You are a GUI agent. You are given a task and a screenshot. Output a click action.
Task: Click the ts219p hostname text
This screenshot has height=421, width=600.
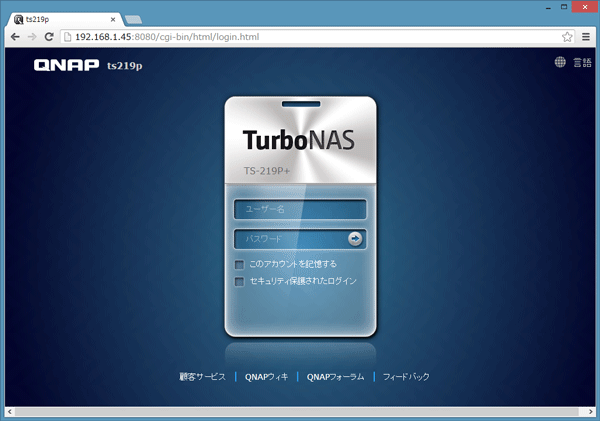[x=125, y=66]
